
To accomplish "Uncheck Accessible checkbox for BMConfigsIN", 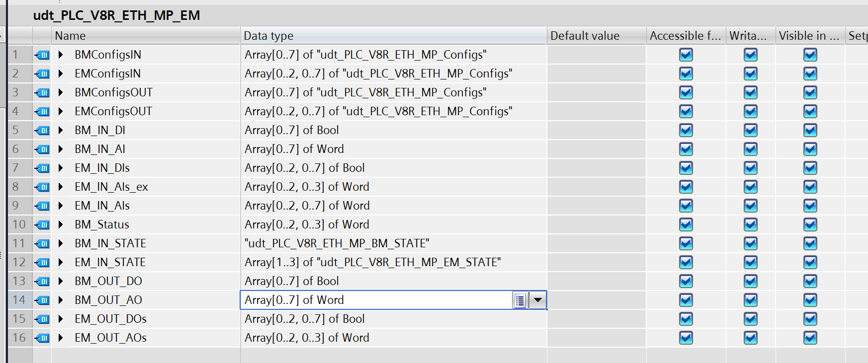I will pyautogui.click(x=686, y=55).
